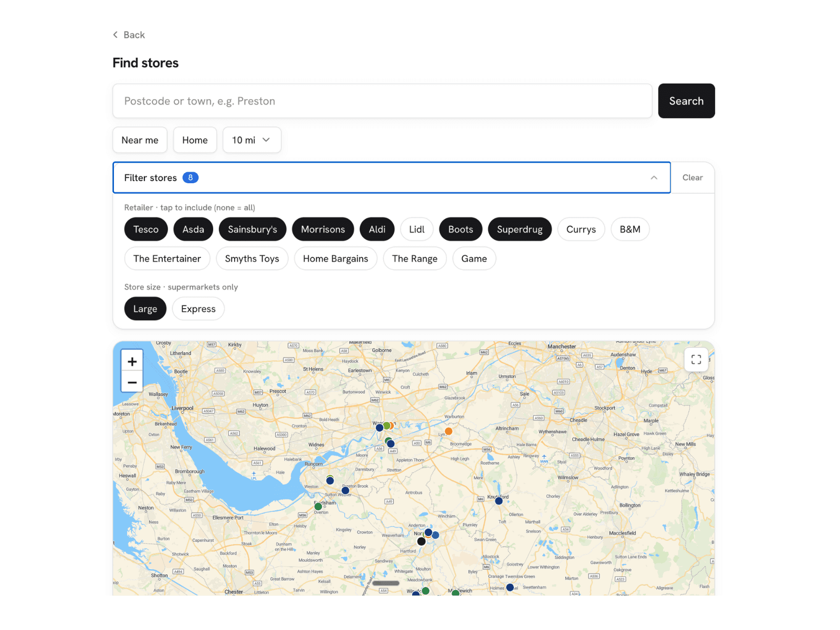Toggle the Large store size chip

pyautogui.click(x=145, y=309)
